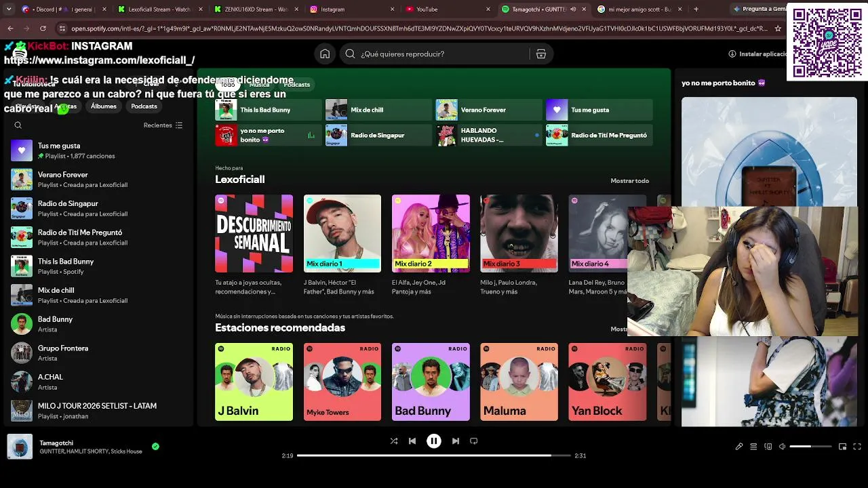The image size is (868, 488).
Task: Open 'Radio de Singapur' in the library list
Action: click(x=98, y=209)
